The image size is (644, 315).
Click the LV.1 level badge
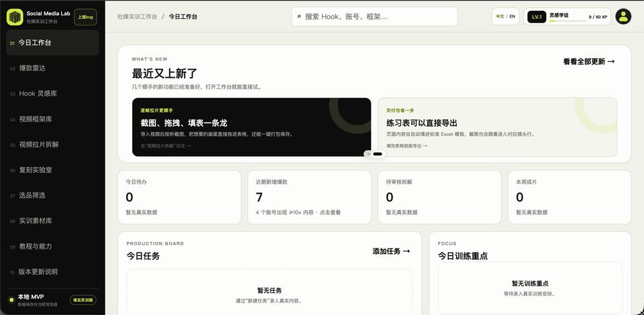[537, 17]
